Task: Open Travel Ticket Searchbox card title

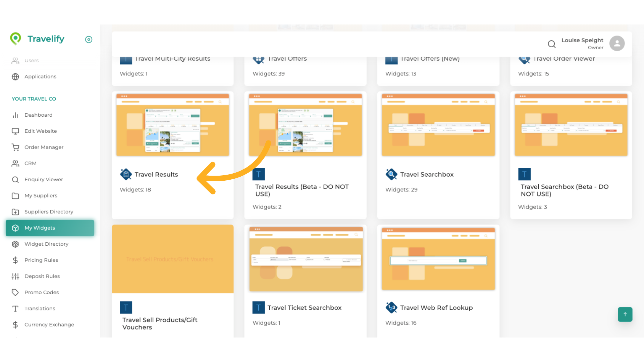Action: (304, 308)
